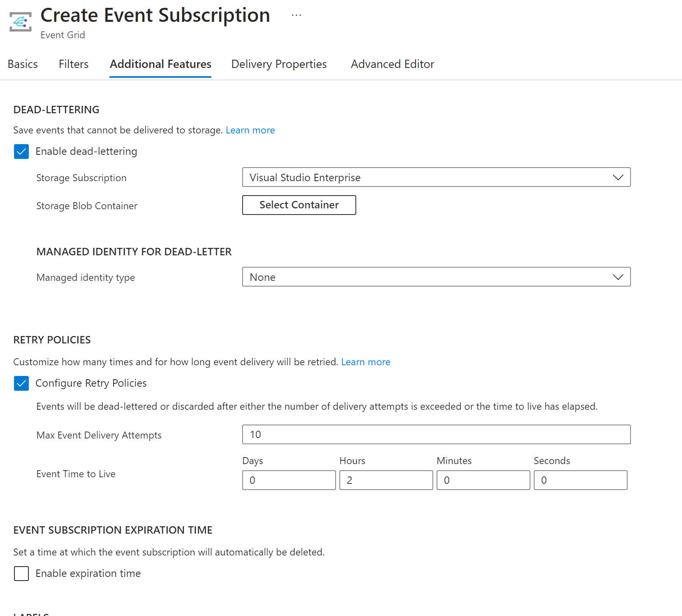Expand Managed identity type dropdown
682x616 pixels.
point(436,277)
